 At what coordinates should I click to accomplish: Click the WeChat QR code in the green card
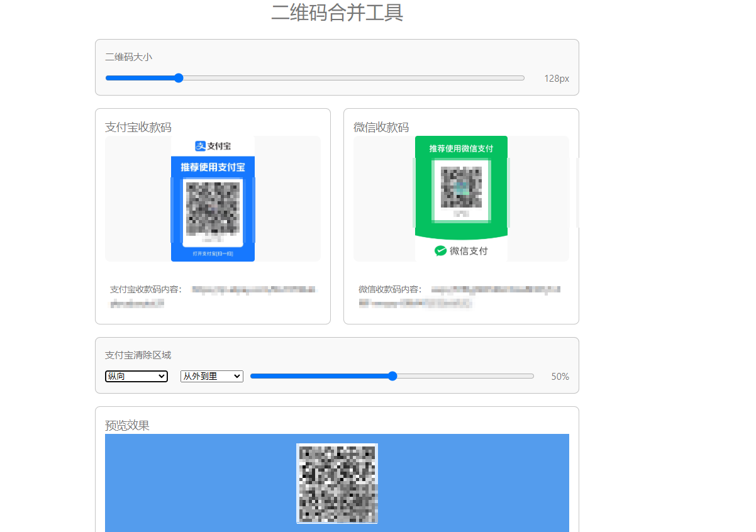tap(461, 187)
